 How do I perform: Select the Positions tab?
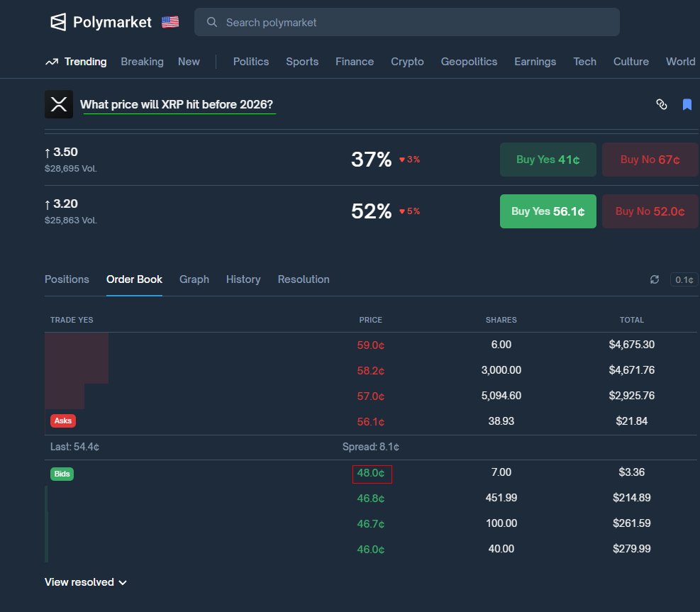click(67, 279)
